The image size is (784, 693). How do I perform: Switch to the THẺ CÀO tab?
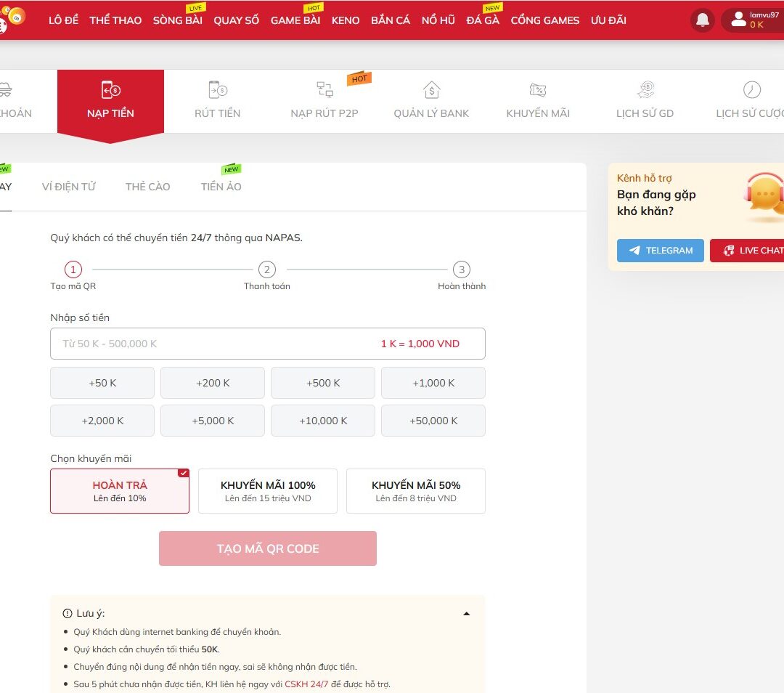point(147,186)
